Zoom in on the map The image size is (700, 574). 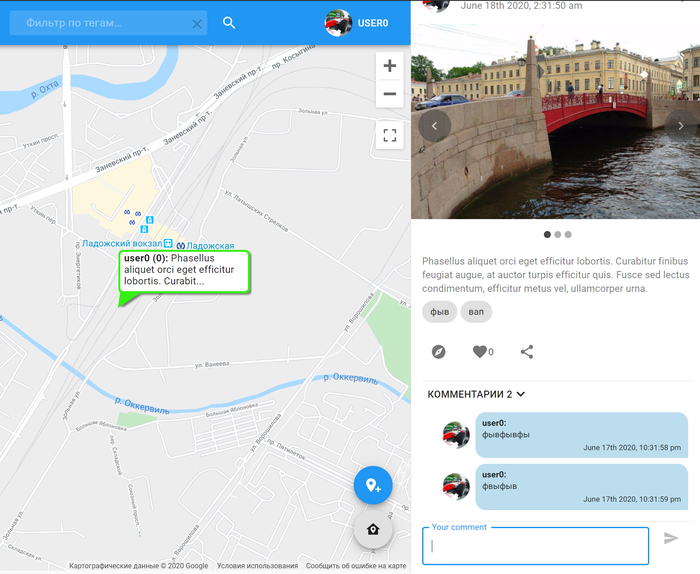389,66
